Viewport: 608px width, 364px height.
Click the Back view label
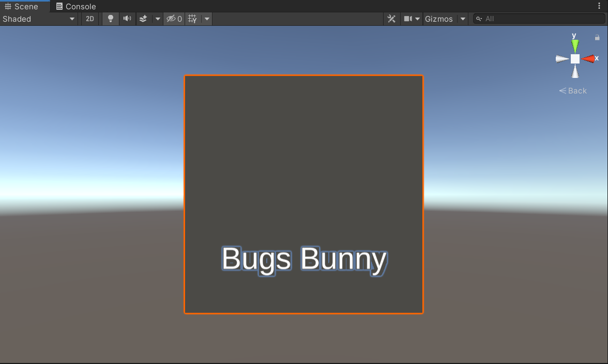(573, 91)
